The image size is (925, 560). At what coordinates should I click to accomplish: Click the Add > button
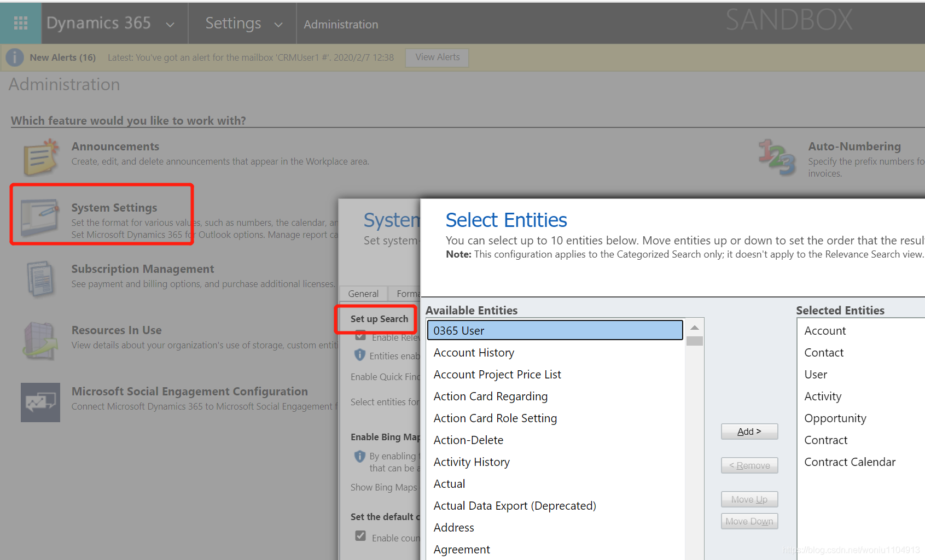[x=749, y=431]
